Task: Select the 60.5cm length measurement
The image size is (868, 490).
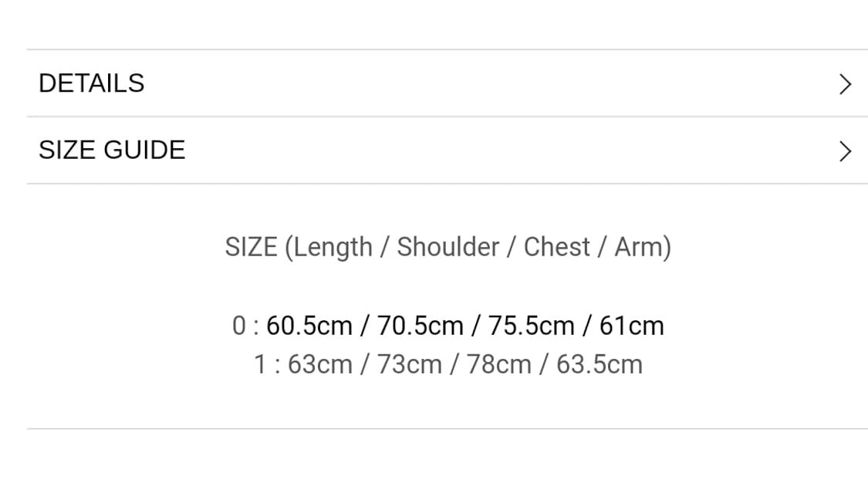Action: point(309,326)
